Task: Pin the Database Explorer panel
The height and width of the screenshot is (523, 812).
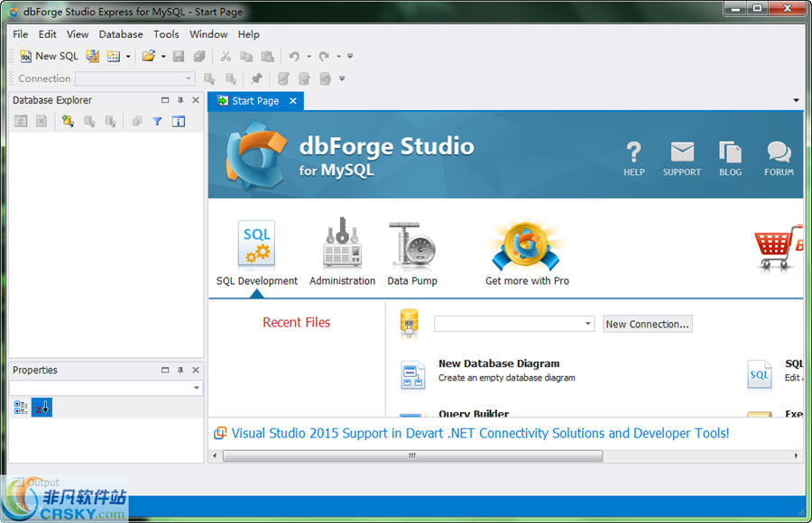Action: click(180, 100)
